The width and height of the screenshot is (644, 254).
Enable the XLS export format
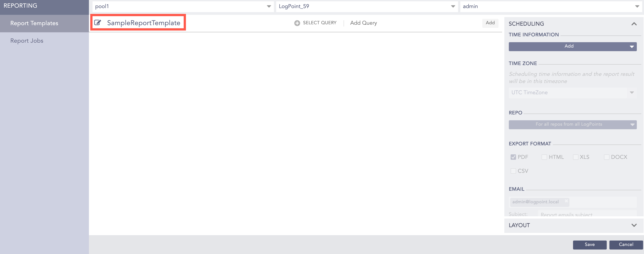point(575,157)
